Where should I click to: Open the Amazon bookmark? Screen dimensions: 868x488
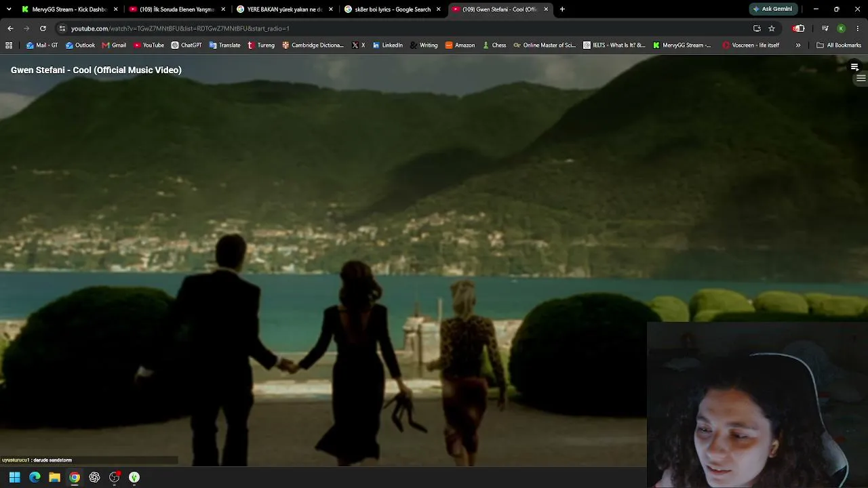(460, 45)
